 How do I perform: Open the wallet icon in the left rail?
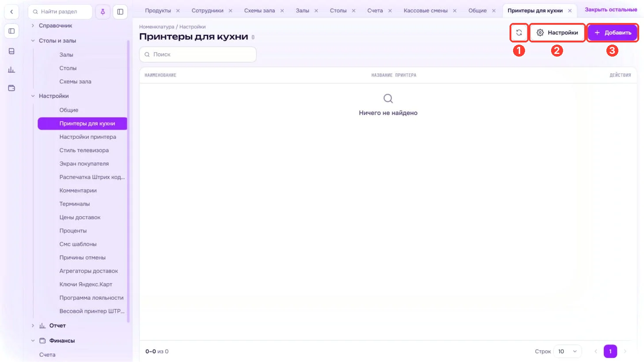point(11,88)
